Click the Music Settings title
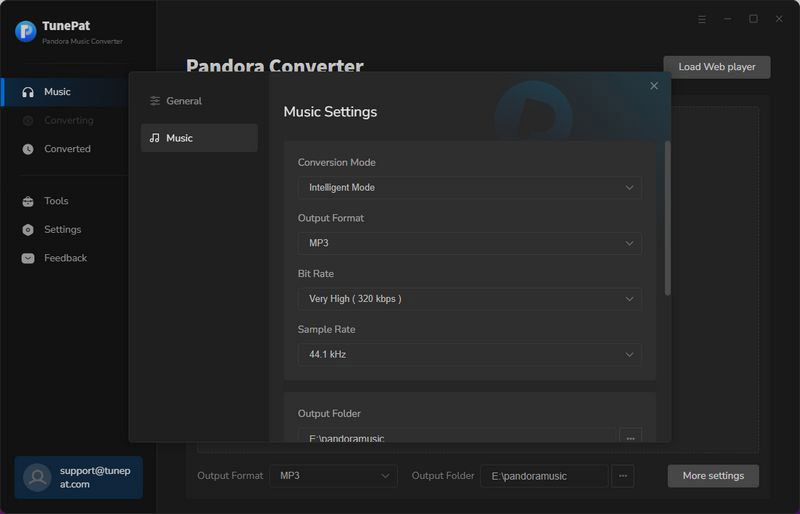The height and width of the screenshot is (514, 800). point(330,112)
